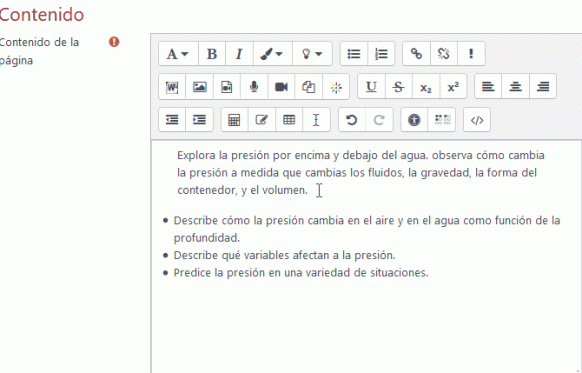Click the record video camera icon

(x=281, y=86)
